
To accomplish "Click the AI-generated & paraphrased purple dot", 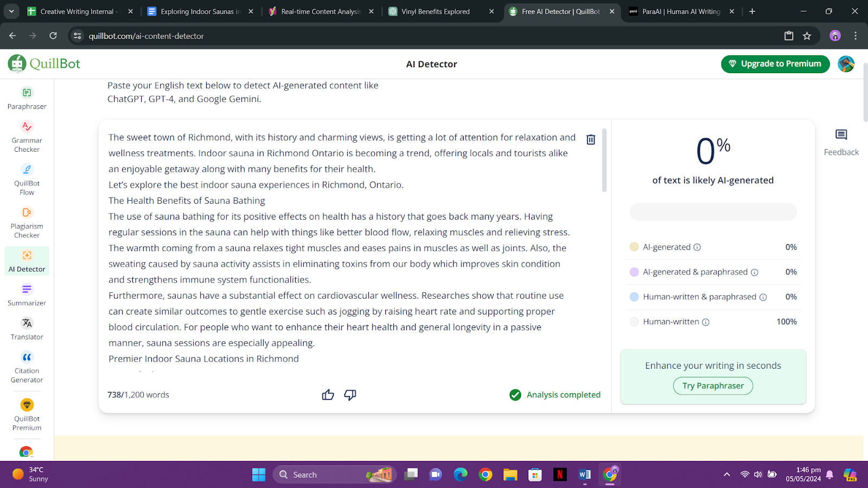I will pyautogui.click(x=634, y=272).
